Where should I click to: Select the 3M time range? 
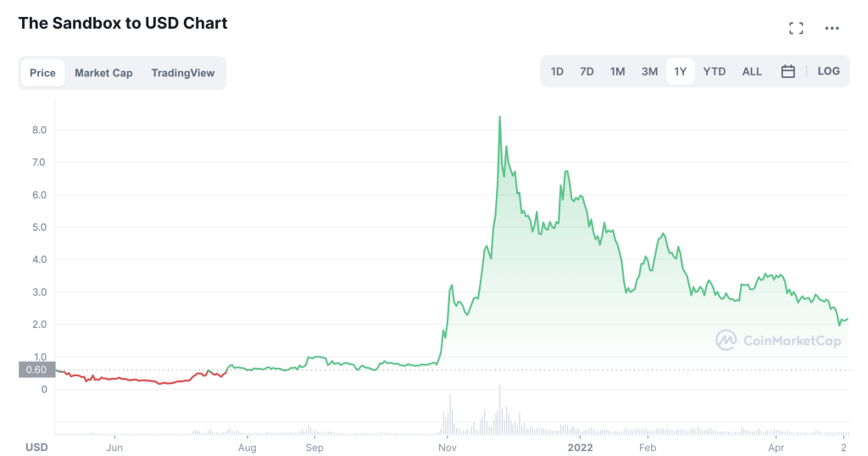(x=649, y=72)
